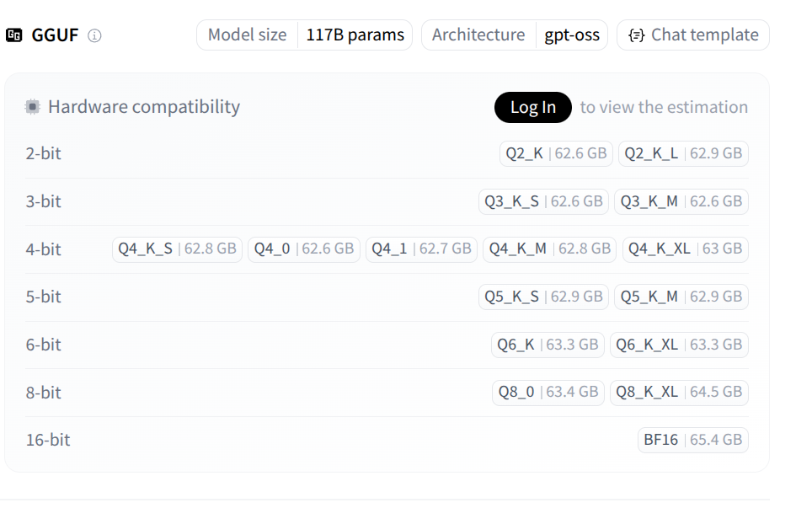Image resolution: width=812 pixels, height=508 pixels.
Task: Open the Q3_K_S quantization variant
Action: (543, 201)
